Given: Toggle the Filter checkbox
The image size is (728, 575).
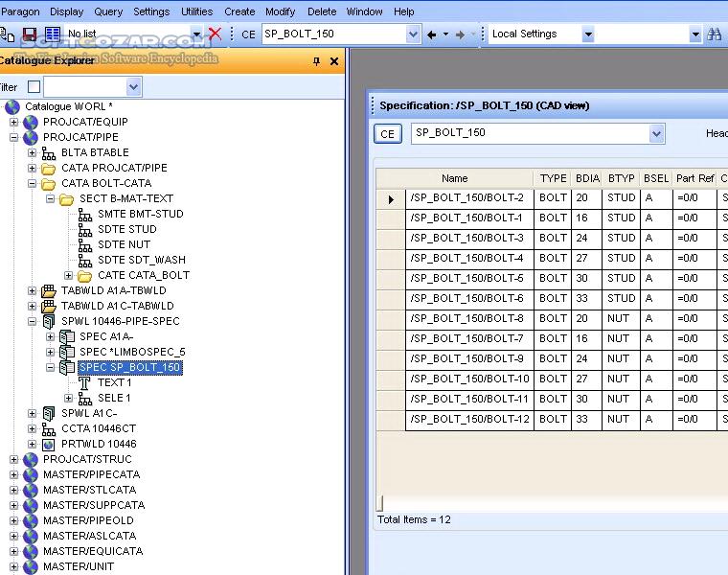Looking at the screenshot, I should coord(34,87).
